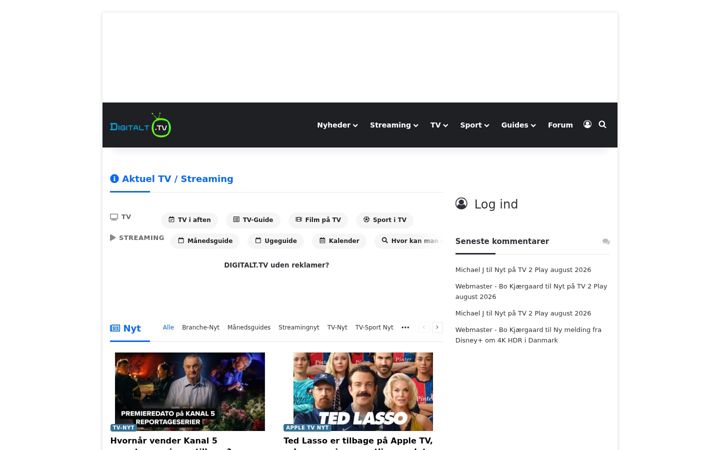Select the Streamingnyt tab
The width and height of the screenshot is (720, 450).
pos(299,327)
